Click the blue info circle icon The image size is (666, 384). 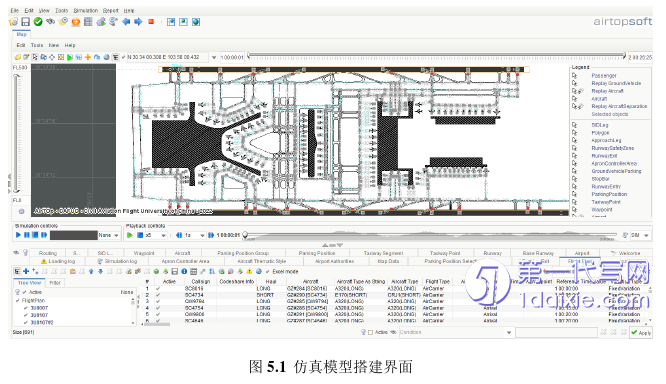[184, 271]
